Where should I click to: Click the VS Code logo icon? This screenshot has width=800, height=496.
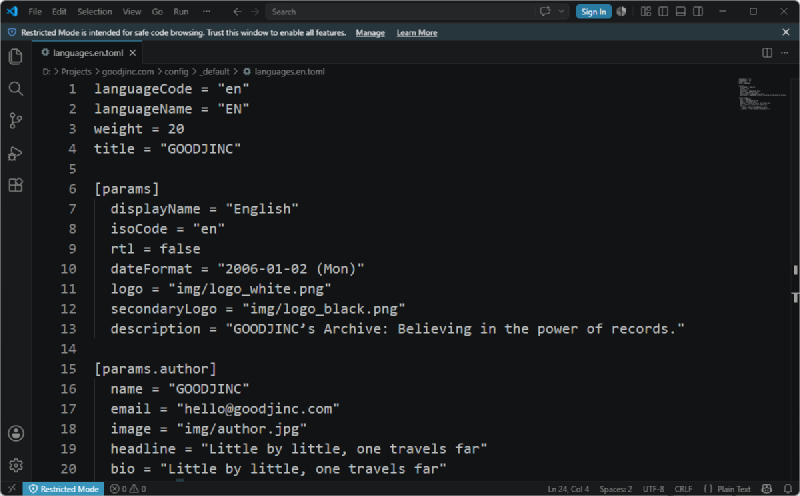pos(12,11)
